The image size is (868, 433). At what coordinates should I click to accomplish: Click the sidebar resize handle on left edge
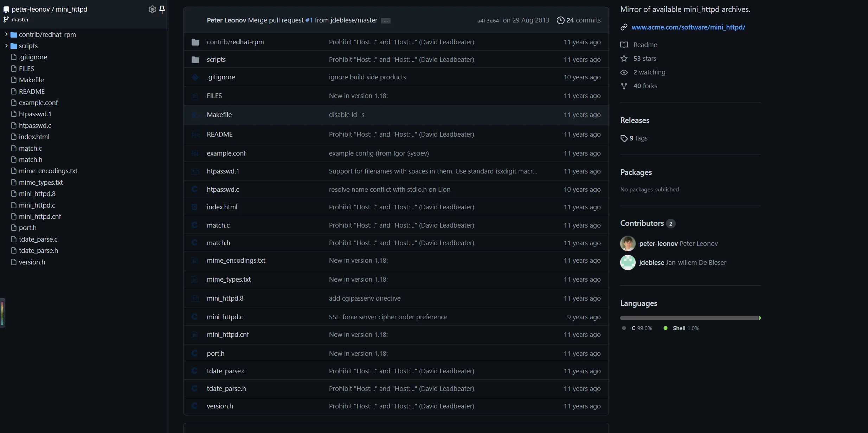pyautogui.click(x=2, y=313)
